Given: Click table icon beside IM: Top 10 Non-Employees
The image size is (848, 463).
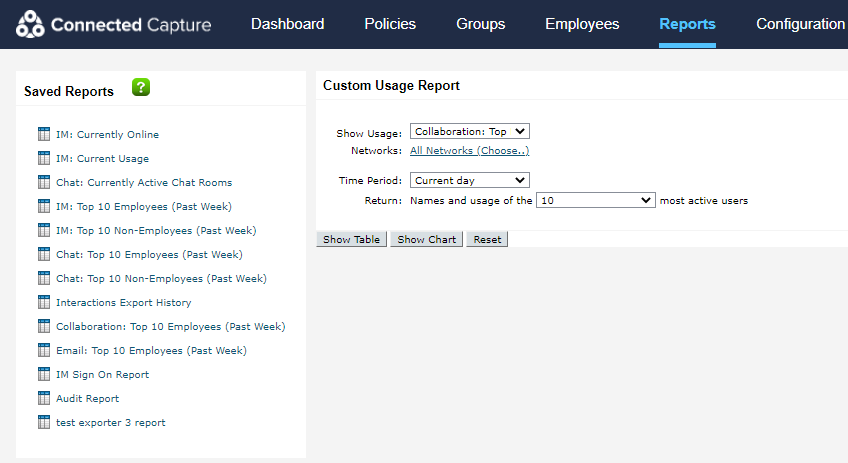Looking at the screenshot, I should coord(44,230).
